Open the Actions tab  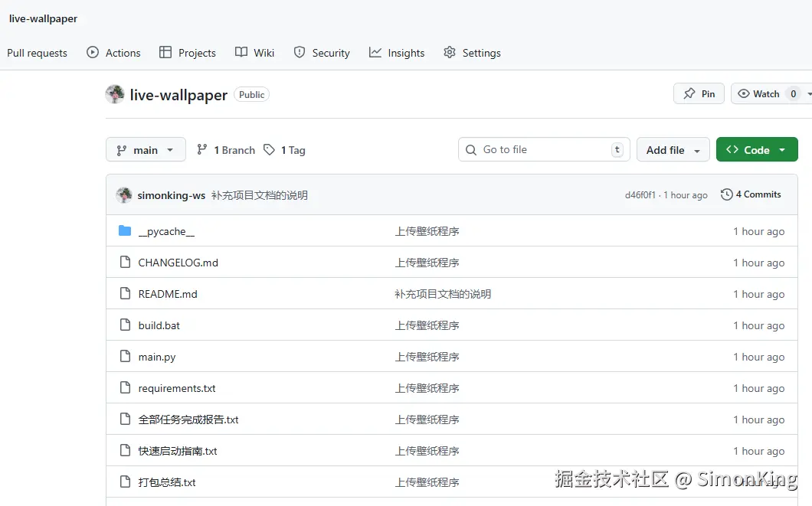(x=113, y=53)
